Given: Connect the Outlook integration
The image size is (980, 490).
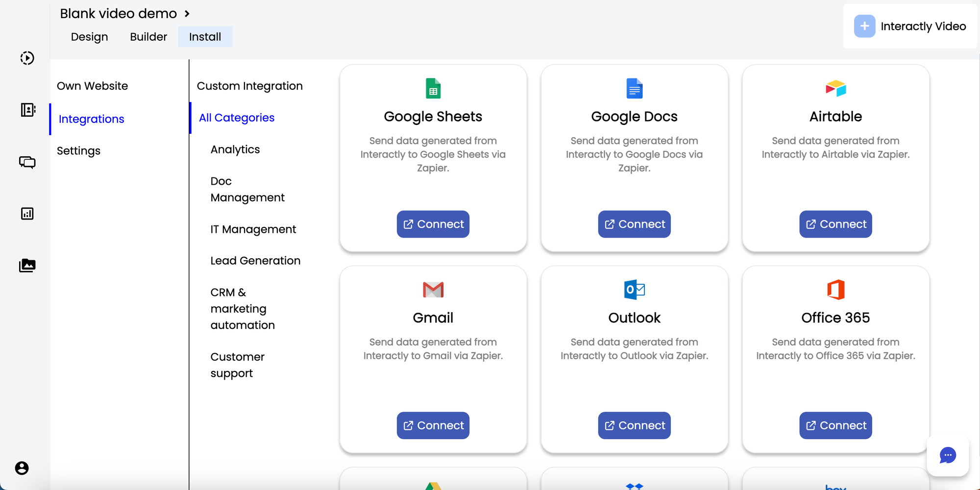Looking at the screenshot, I should (x=635, y=425).
